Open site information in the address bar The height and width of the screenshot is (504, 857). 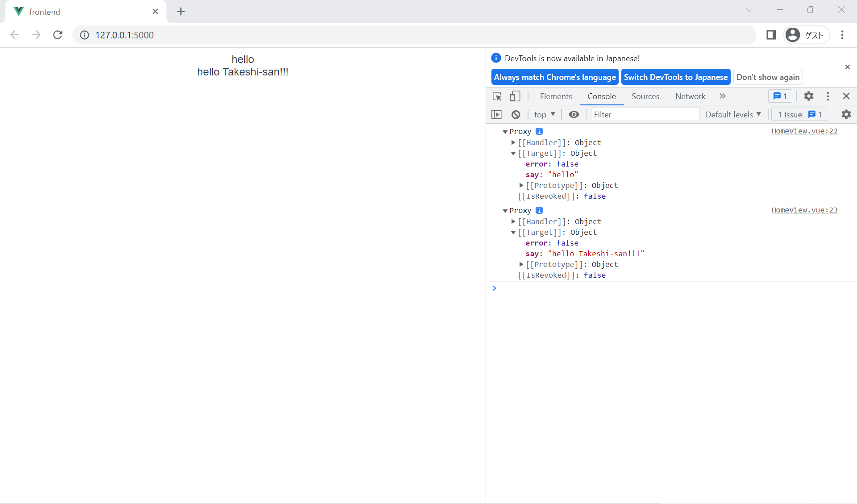[x=84, y=35]
